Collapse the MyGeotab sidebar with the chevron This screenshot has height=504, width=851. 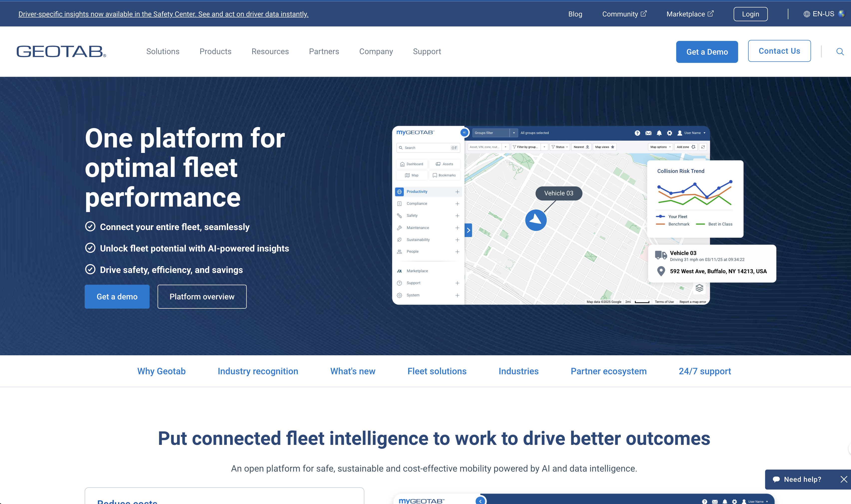click(464, 132)
